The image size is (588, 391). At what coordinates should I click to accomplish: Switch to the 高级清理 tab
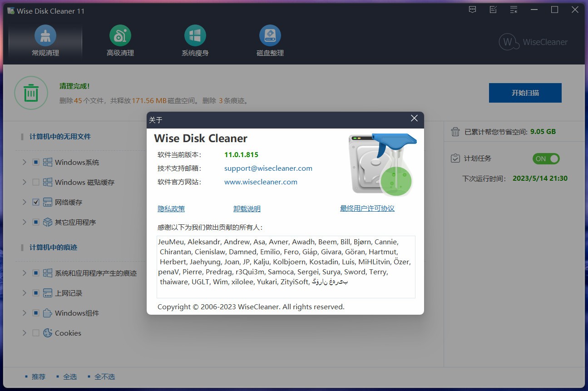[x=120, y=41]
